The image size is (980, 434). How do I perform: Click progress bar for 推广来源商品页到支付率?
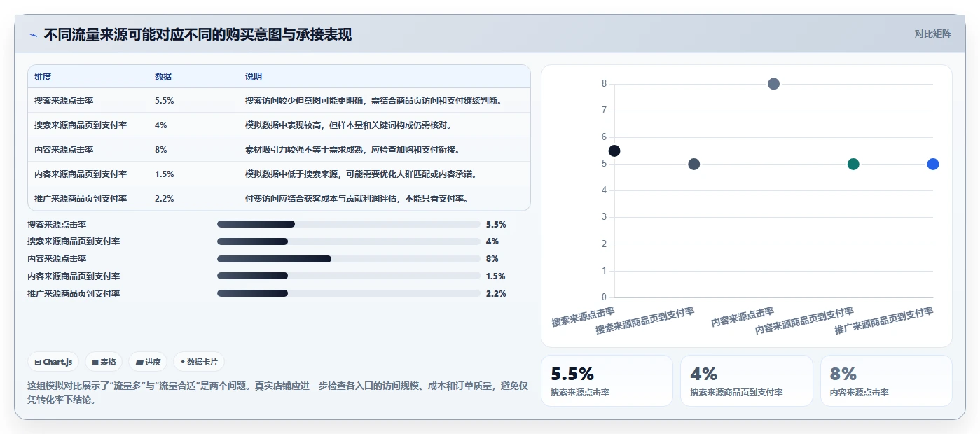click(349, 293)
